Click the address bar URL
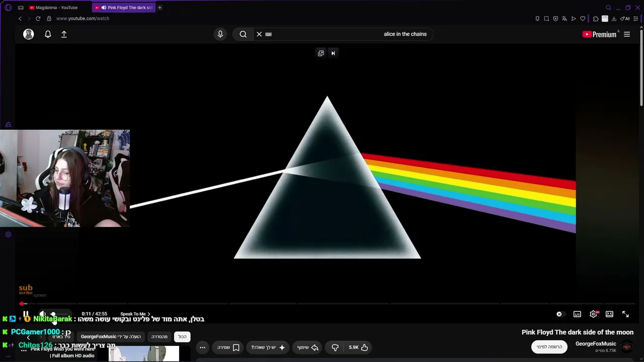The width and height of the screenshot is (644, 362). [x=83, y=19]
